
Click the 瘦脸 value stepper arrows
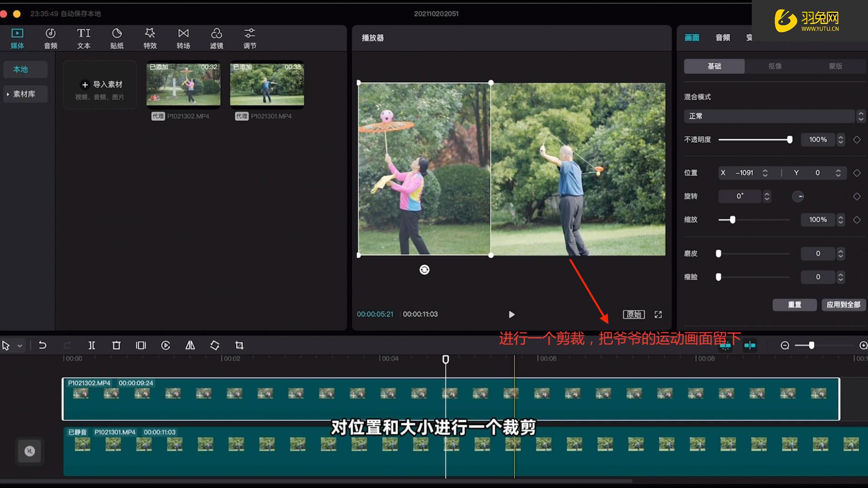(x=840, y=277)
